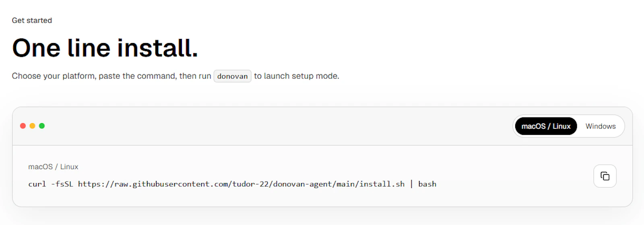Screen dimensions: 644x225
Task: Select the macOS / Linux platform tab
Action: [x=546, y=126]
